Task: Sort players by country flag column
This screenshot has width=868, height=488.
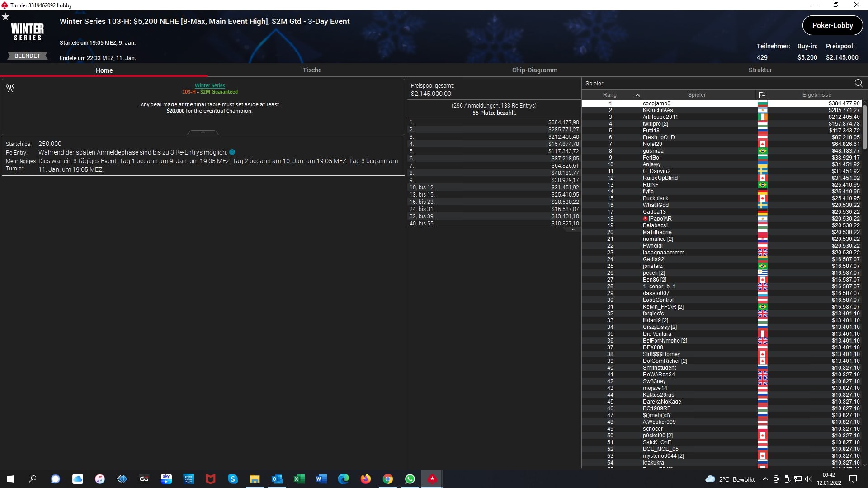Action: [x=762, y=95]
